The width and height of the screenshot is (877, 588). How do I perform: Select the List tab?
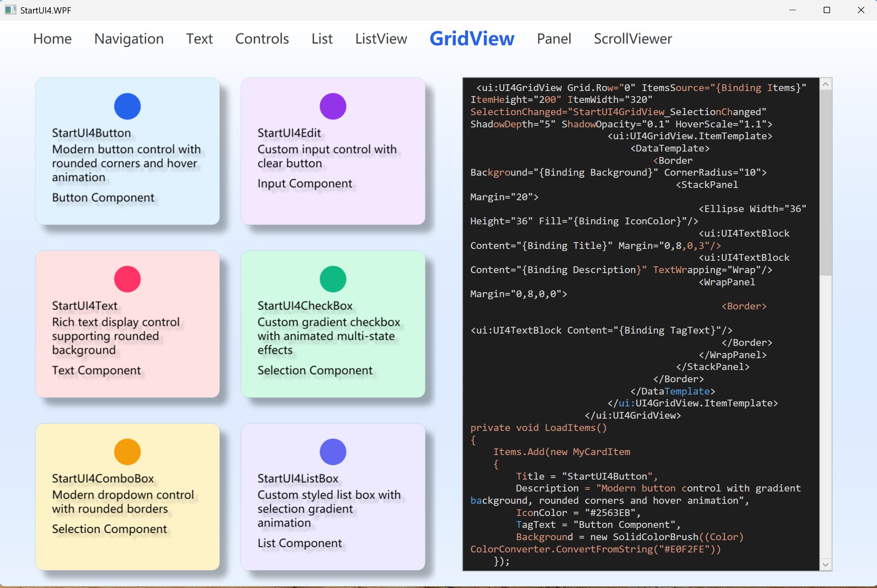tap(322, 39)
